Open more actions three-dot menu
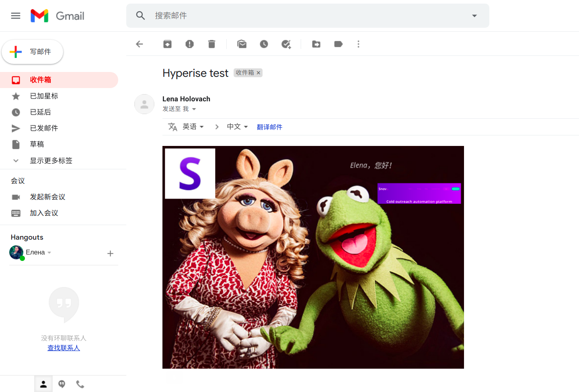The height and width of the screenshot is (392, 579). (x=359, y=44)
